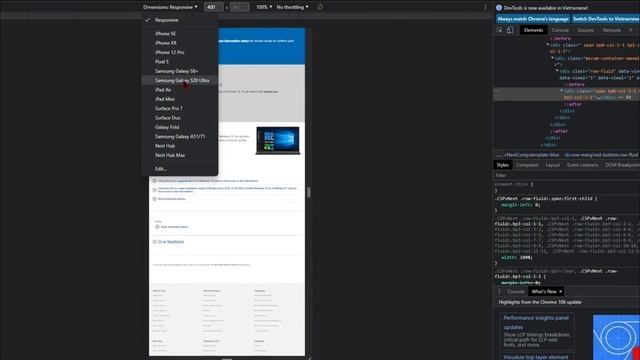Open the No throttling dropdown
This screenshot has height=360, width=640.
[292, 7]
